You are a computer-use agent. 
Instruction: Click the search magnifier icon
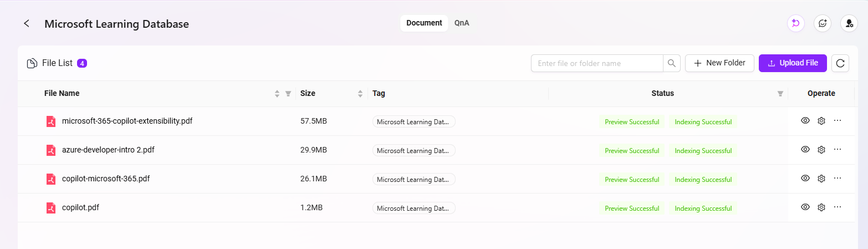(672, 63)
